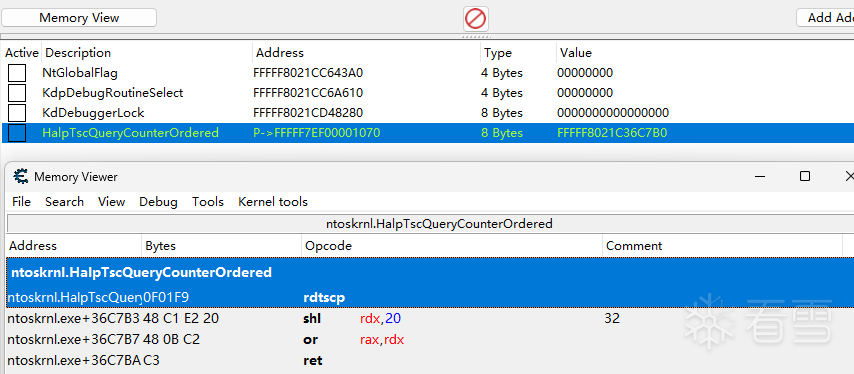The image size is (854, 374).
Task: Click the red no-entry delete icon
Action: (x=475, y=19)
